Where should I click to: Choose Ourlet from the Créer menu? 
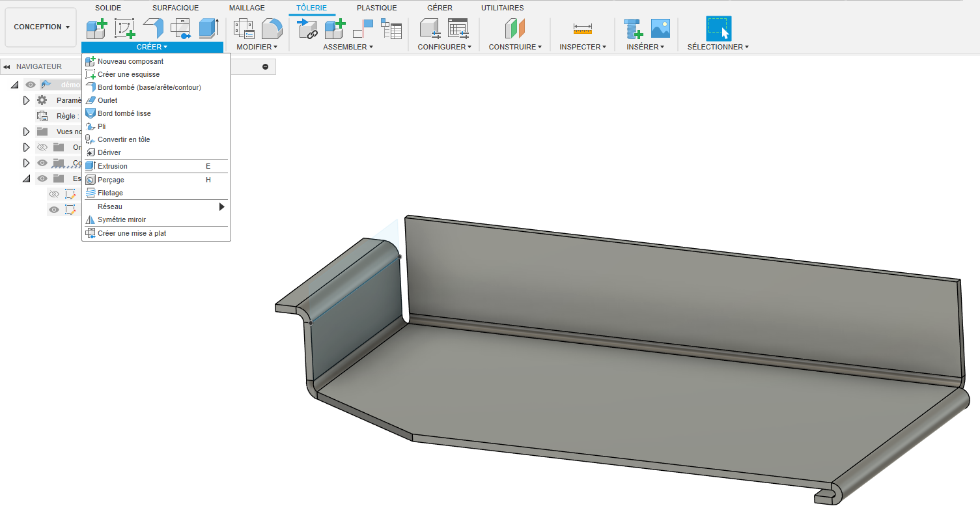tap(107, 100)
